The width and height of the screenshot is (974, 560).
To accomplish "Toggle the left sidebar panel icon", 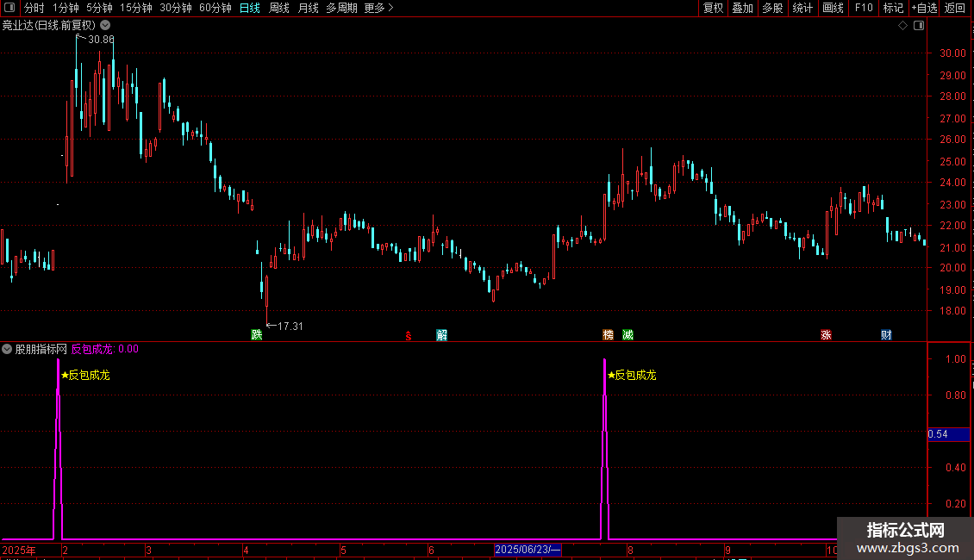I will tap(9, 8).
